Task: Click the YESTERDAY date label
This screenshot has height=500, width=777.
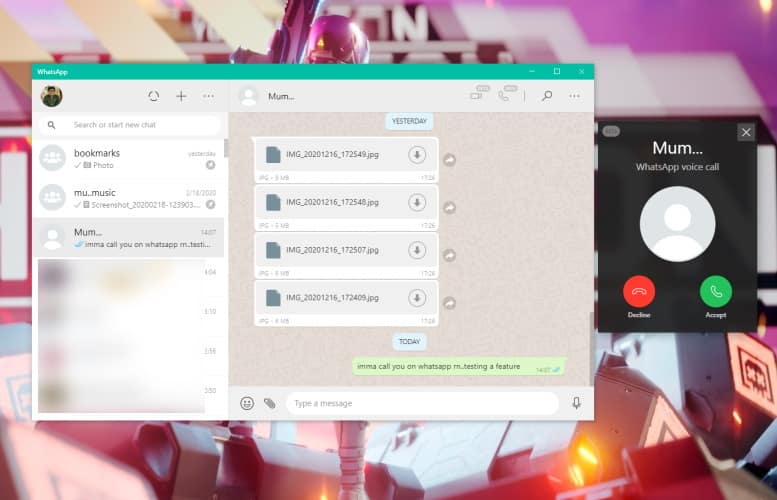Action: coord(409,121)
